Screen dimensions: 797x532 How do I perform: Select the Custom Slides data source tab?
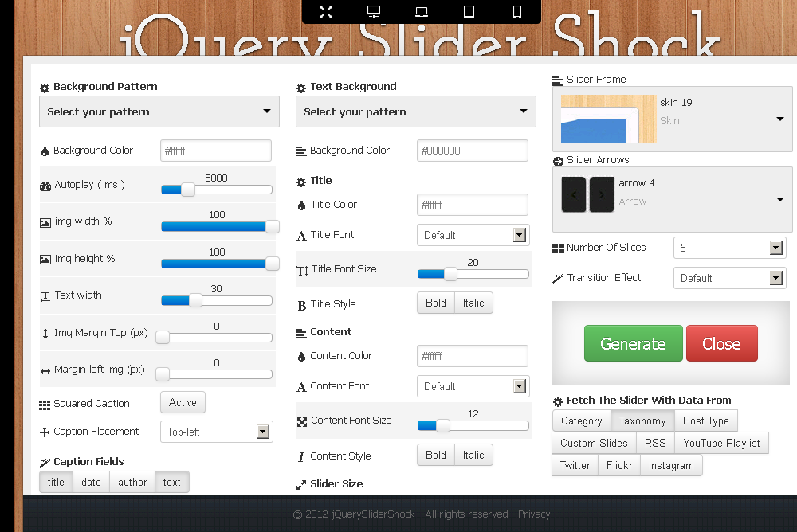click(595, 443)
